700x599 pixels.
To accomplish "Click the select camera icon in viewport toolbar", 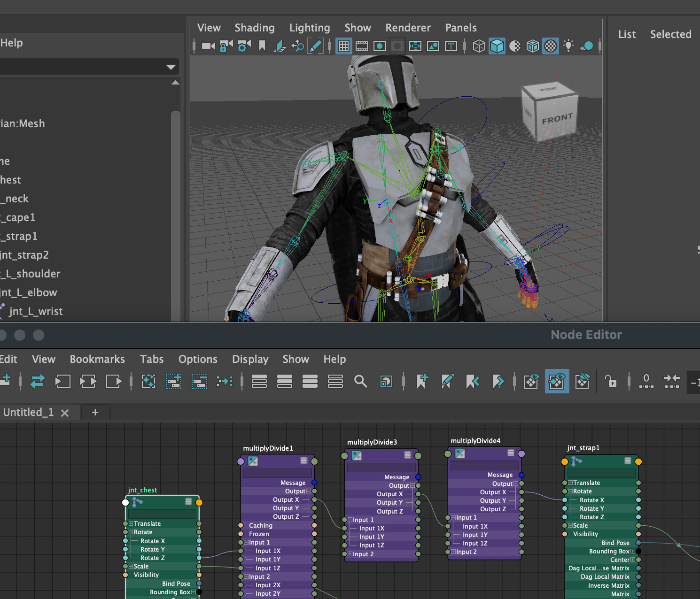I will [208, 46].
